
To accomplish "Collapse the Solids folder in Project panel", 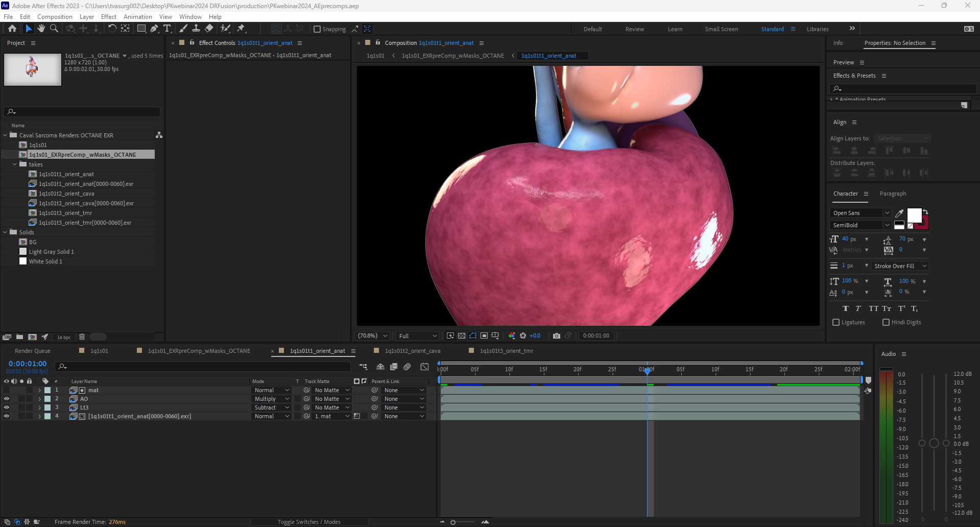I will tap(5, 232).
